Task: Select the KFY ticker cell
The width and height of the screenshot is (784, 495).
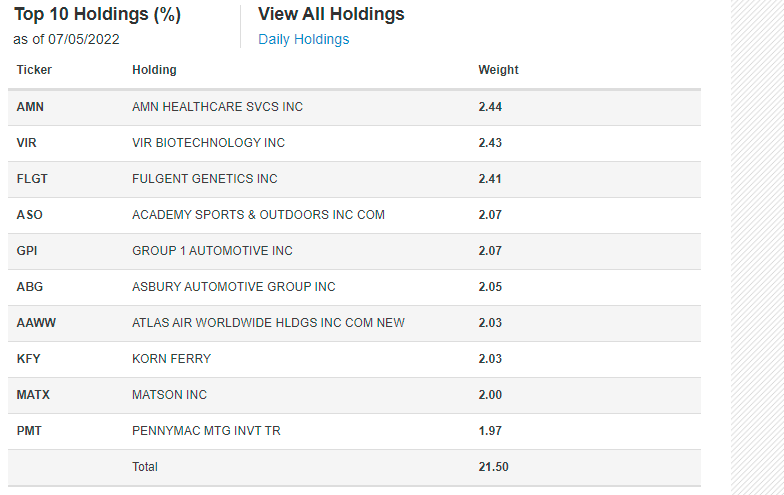Action: click(x=28, y=359)
